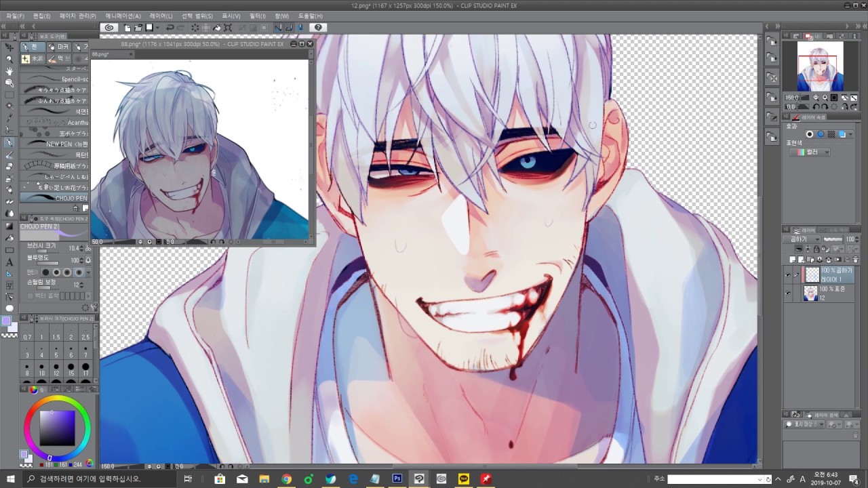The height and width of the screenshot is (488, 868).
Task: Open the save icon dropdown arrow
Action: (x=157, y=28)
